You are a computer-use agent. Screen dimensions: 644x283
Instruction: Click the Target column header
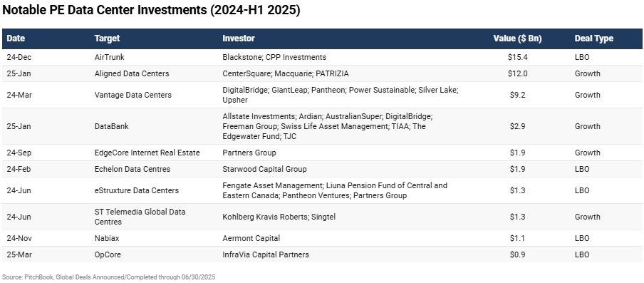click(x=107, y=38)
